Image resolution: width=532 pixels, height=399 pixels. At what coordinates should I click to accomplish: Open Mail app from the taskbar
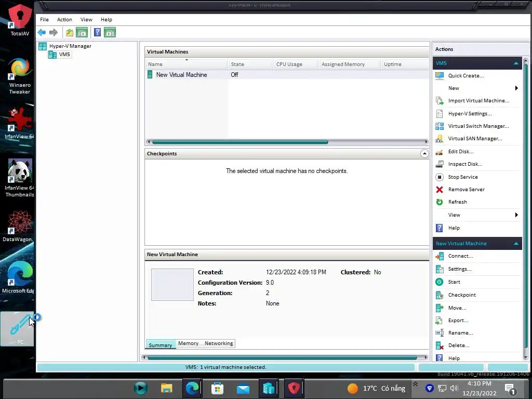click(x=243, y=388)
